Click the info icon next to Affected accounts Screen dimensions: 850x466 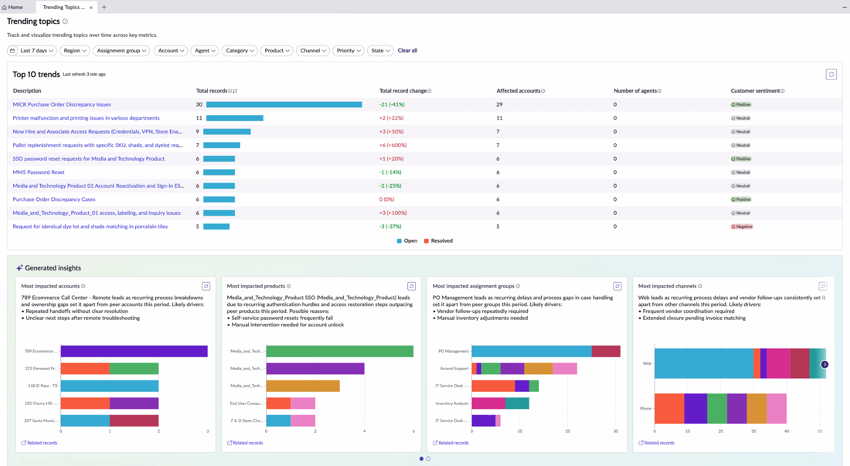[543, 91]
